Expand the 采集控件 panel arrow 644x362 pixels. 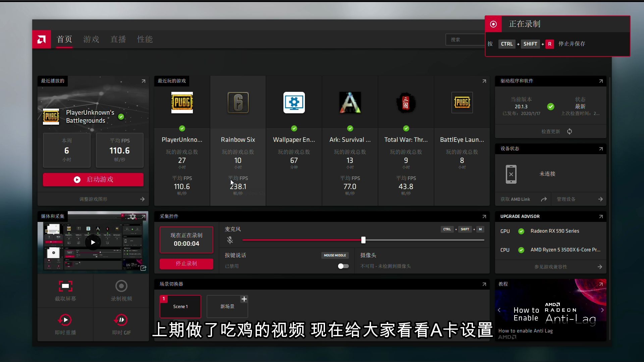point(484,217)
